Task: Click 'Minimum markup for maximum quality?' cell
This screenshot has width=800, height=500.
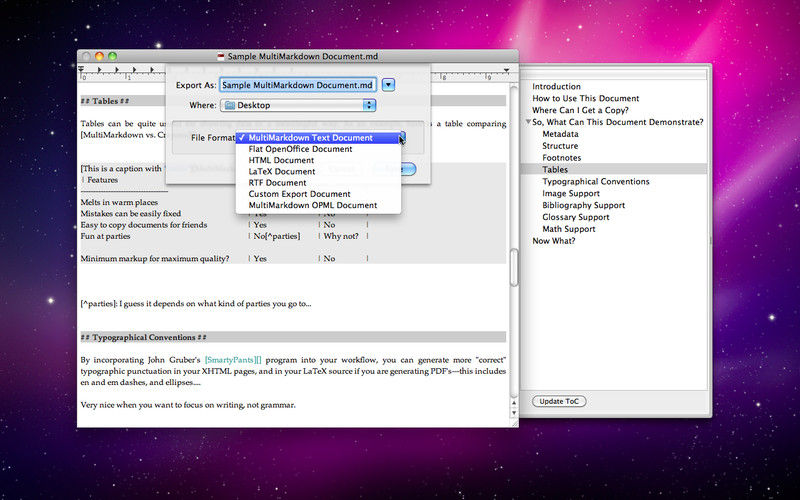Action: pos(155,259)
